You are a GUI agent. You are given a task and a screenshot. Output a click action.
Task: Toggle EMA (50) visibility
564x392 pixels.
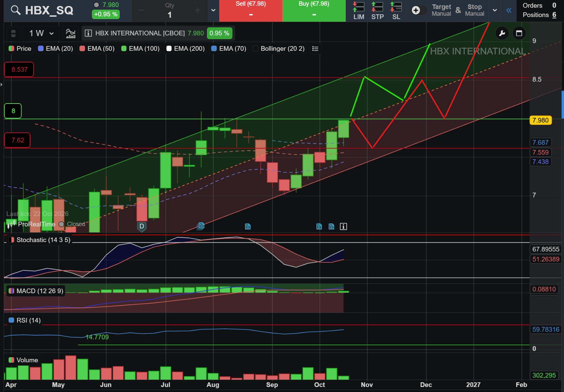97,49
